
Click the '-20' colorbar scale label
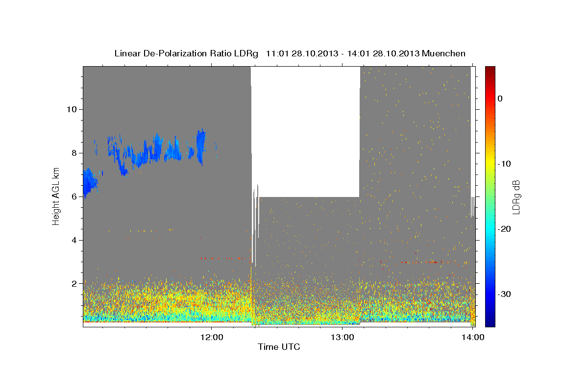click(x=504, y=229)
